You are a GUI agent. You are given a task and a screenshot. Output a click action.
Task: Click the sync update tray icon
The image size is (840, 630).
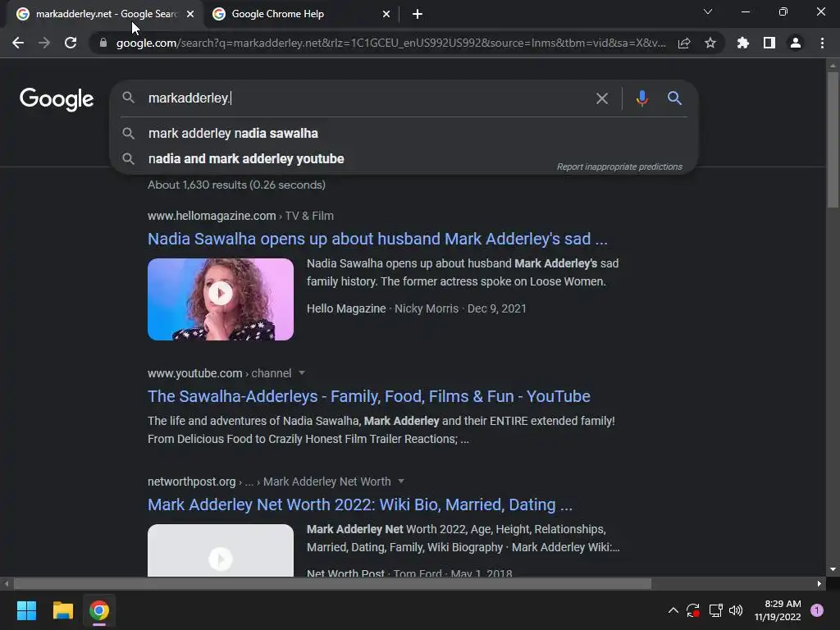click(x=693, y=610)
